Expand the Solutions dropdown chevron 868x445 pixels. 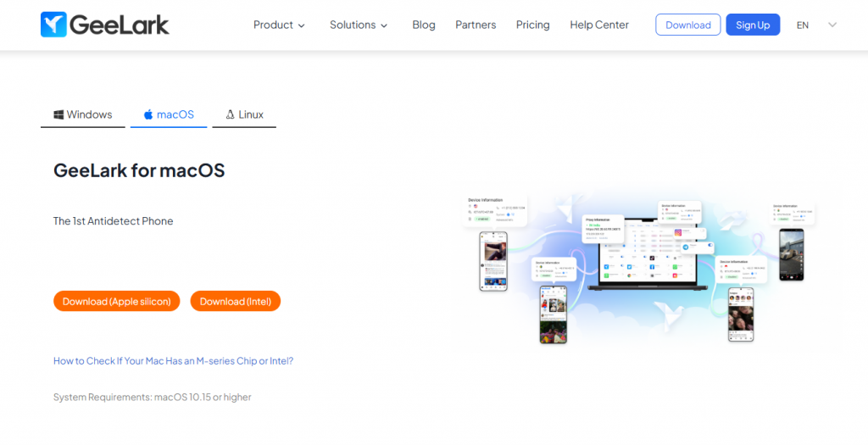coord(384,25)
